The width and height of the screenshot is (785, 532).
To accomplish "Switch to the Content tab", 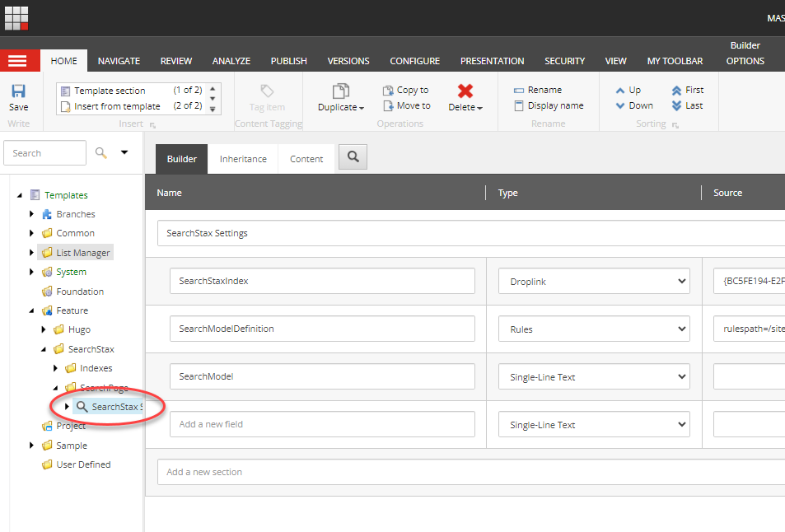I will pyautogui.click(x=306, y=159).
